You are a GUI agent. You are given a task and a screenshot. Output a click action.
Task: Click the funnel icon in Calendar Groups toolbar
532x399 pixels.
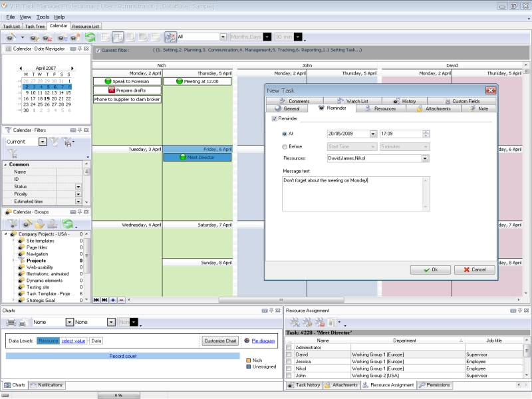[x=11, y=223]
